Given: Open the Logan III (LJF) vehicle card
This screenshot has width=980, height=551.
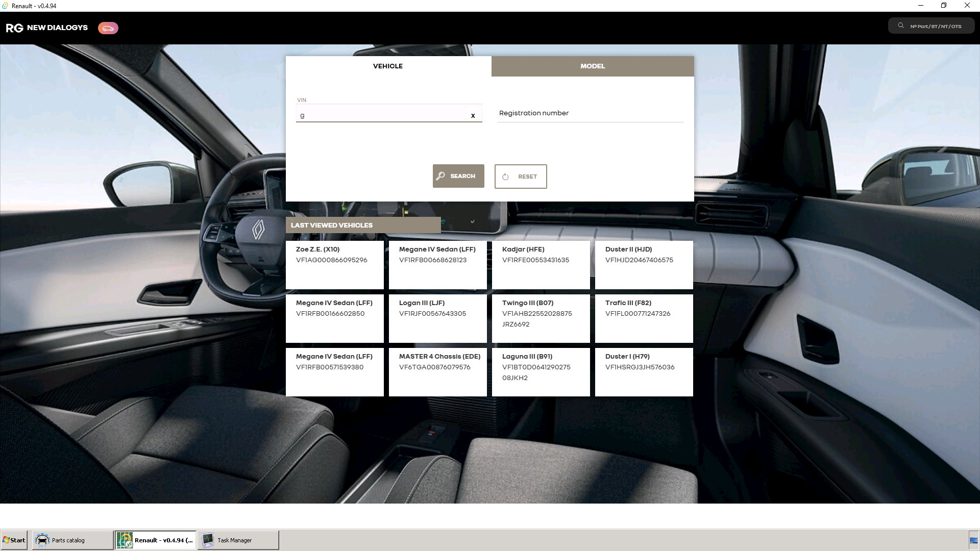Looking at the screenshot, I should pyautogui.click(x=438, y=318).
